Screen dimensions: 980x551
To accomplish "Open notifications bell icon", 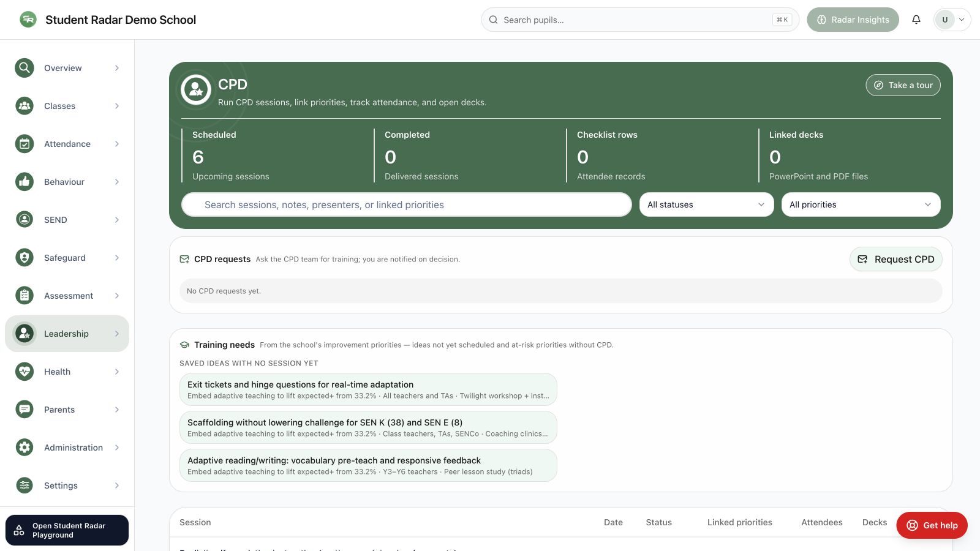I will 916,20.
